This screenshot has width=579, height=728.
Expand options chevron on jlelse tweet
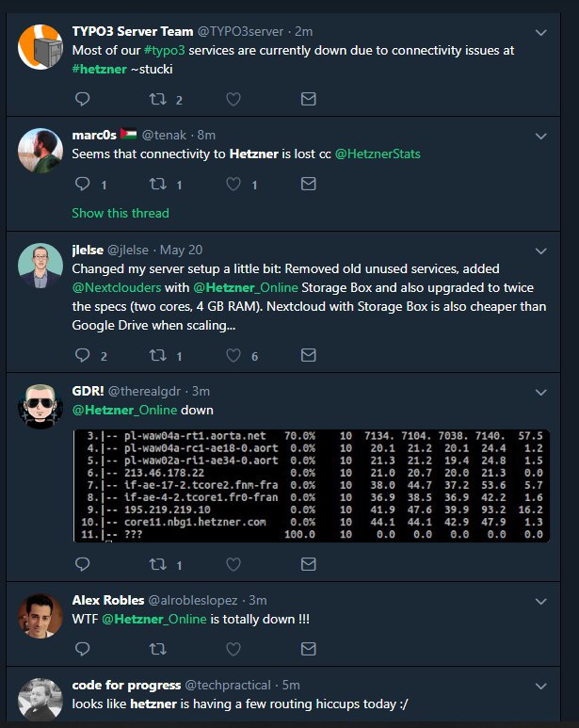tap(540, 251)
